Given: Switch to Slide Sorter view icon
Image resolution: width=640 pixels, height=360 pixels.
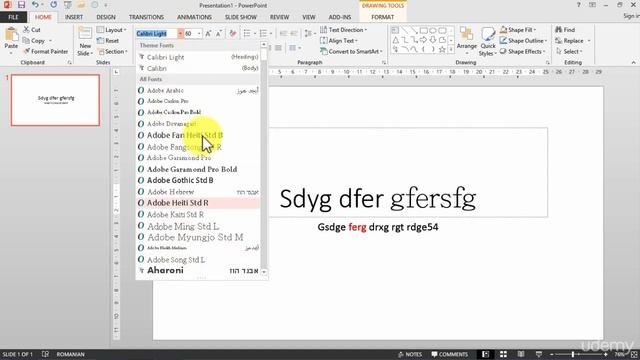Looking at the screenshot, I should tap(503, 354).
